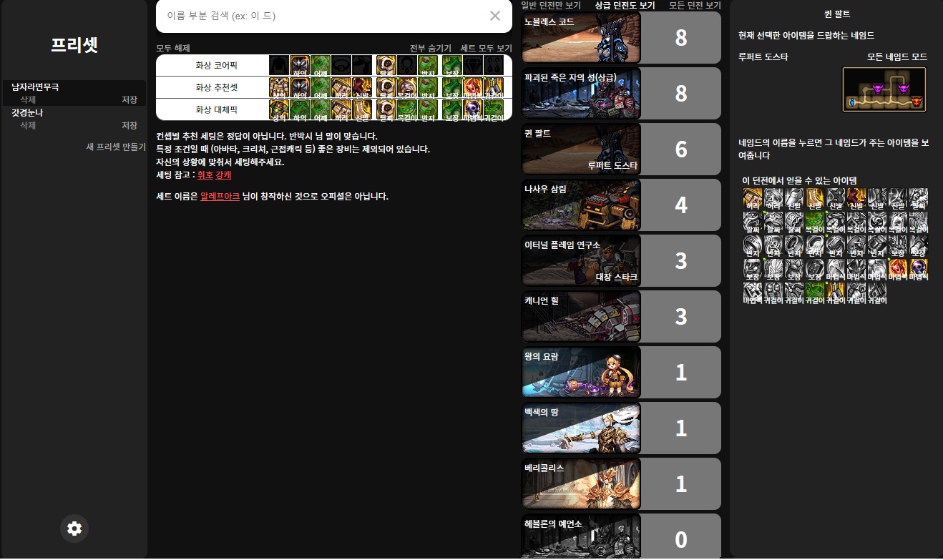This screenshot has height=560, width=943.
Task: Toggle the 화상 대체픽 set row
Action: click(x=212, y=109)
